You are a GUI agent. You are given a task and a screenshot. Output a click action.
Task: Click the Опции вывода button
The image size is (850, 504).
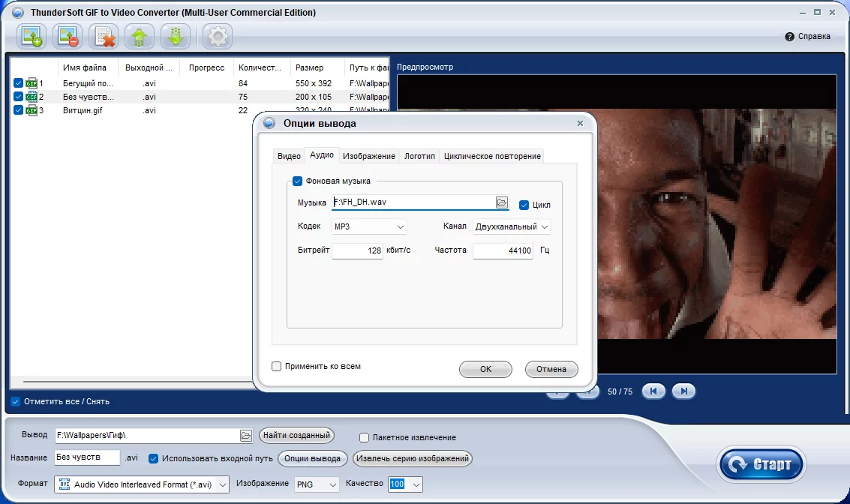pos(312,458)
